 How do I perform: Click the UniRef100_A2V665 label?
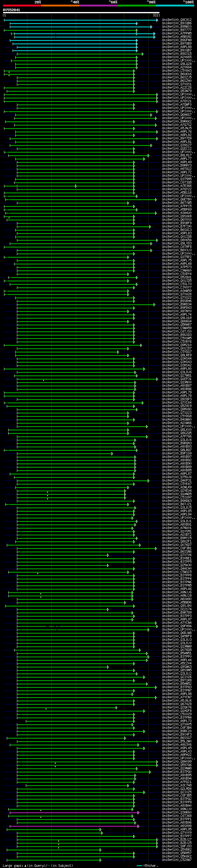(177, 57)
